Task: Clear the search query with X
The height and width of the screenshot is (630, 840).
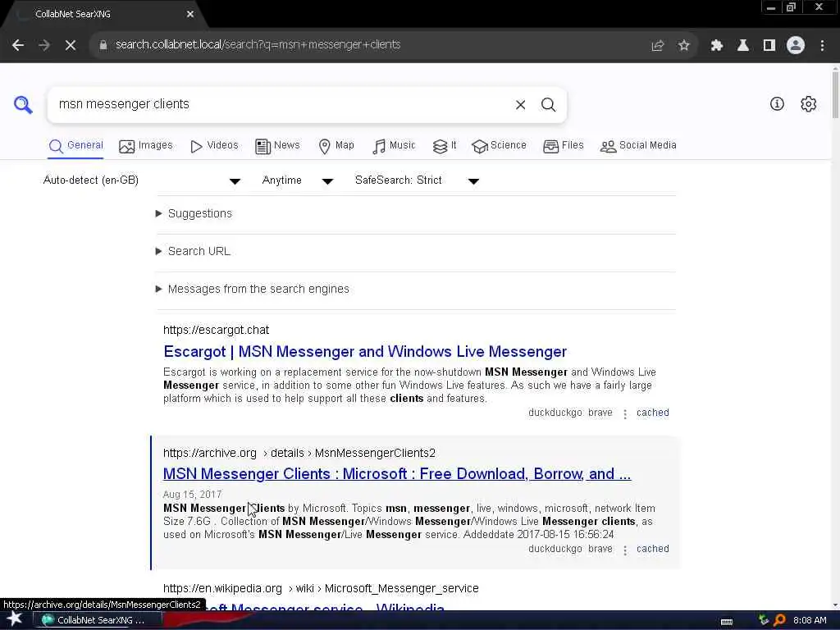Action: [520, 104]
